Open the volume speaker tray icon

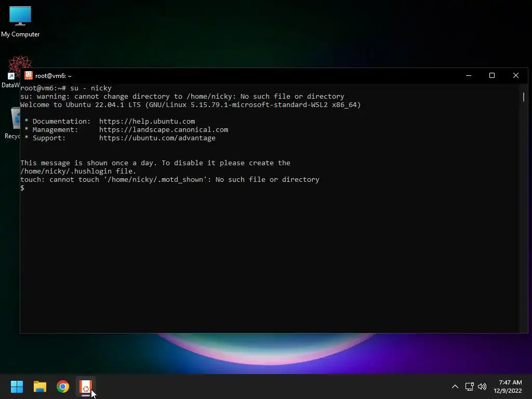pyautogui.click(x=482, y=387)
